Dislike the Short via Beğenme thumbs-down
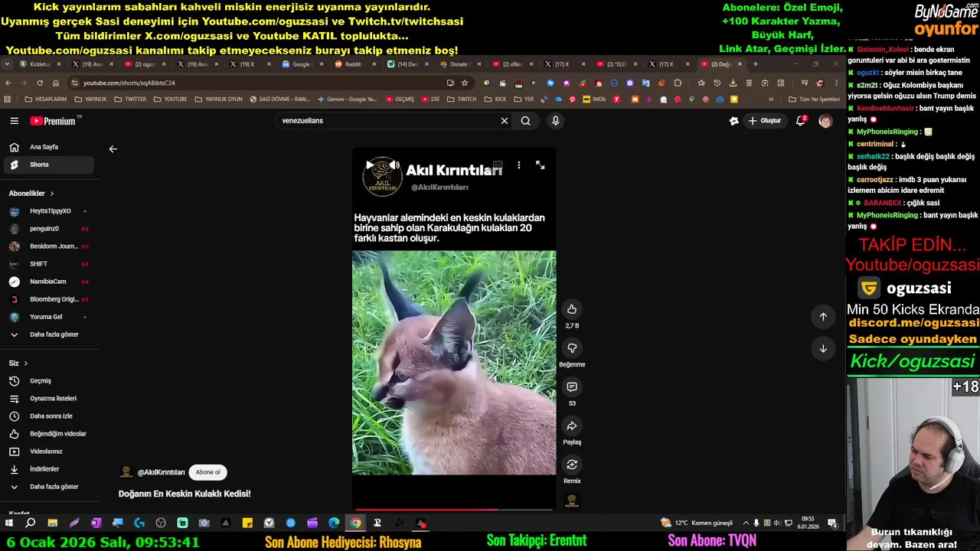980x551 pixels. [x=571, y=348]
